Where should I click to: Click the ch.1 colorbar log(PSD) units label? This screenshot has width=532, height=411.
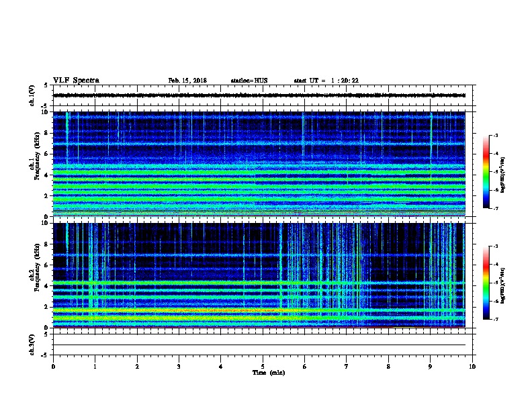tap(503, 175)
